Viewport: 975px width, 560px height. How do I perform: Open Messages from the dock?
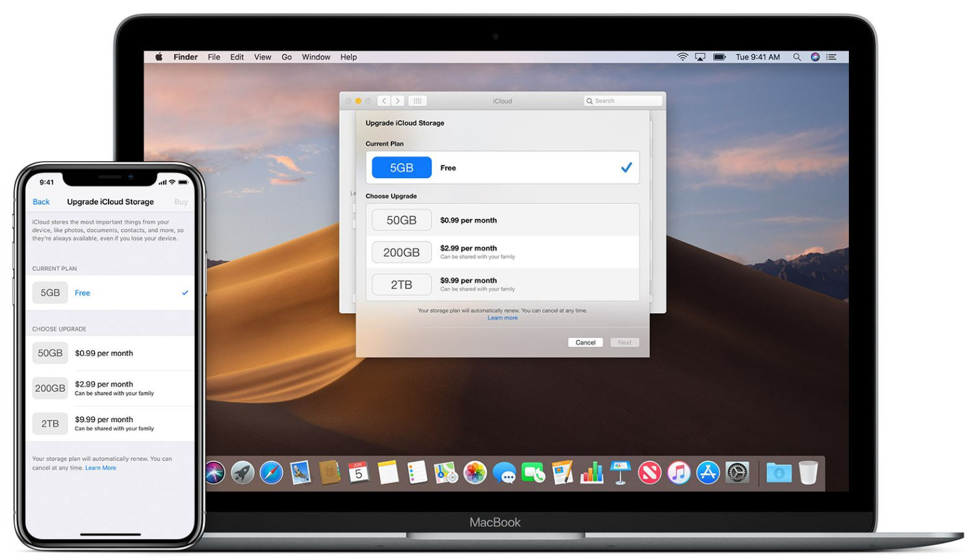[504, 473]
